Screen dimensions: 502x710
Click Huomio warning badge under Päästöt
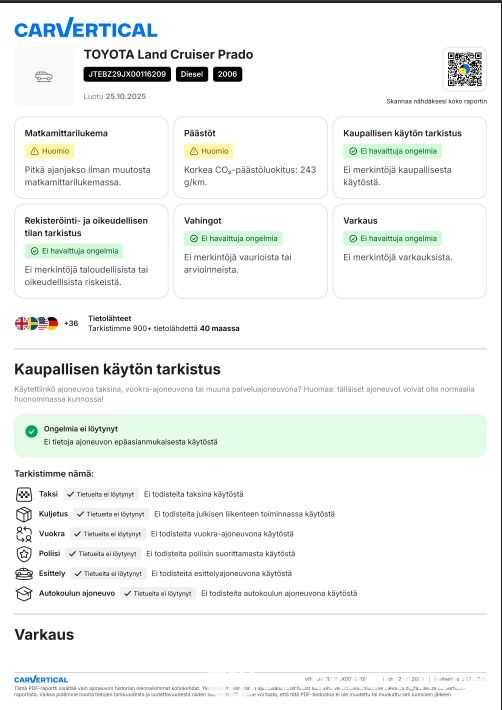(209, 151)
